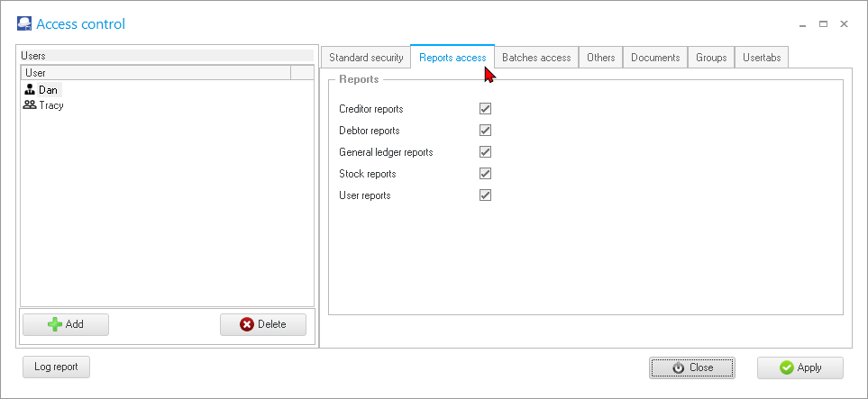The image size is (868, 399).
Task: Click the red Delete button
Action: pyautogui.click(x=263, y=324)
